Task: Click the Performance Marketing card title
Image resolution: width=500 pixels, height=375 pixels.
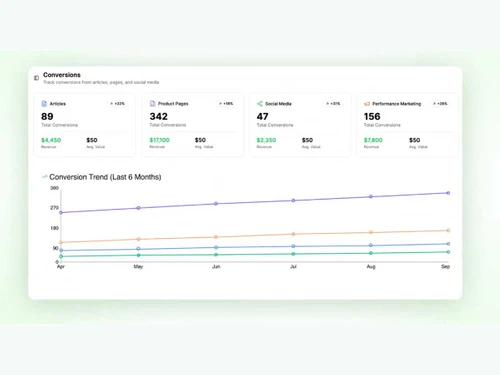Action: [x=397, y=104]
